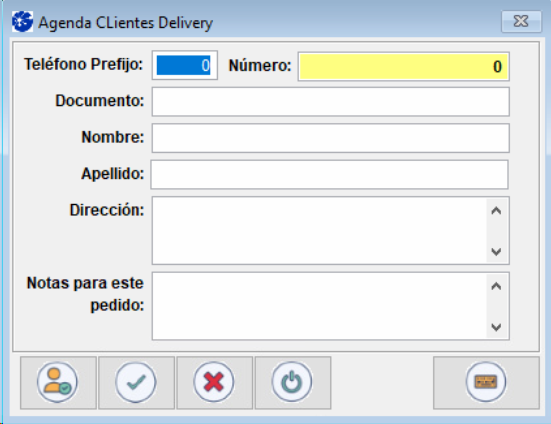Image resolution: width=551 pixels, height=424 pixels.
Task: Close the Agenda Clientes Delivery window
Action: pyautogui.click(x=521, y=21)
